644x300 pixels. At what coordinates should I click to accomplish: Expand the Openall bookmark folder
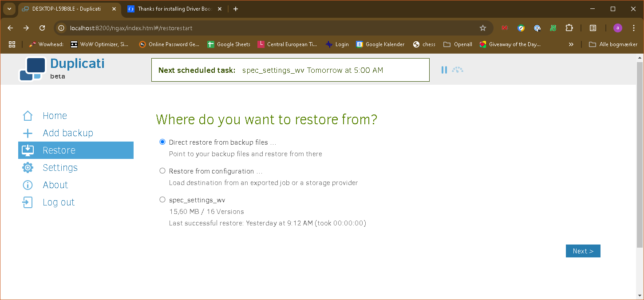coord(458,44)
